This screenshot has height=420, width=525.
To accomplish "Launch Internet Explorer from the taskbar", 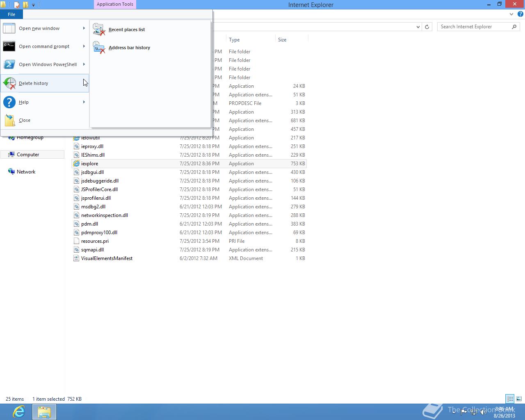I will pyautogui.click(x=19, y=411).
